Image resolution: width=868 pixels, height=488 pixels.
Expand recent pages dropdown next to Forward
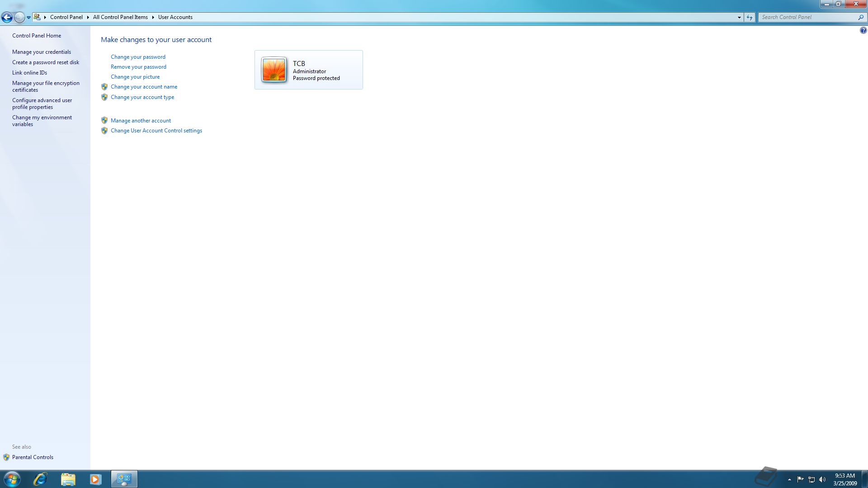[28, 17]
